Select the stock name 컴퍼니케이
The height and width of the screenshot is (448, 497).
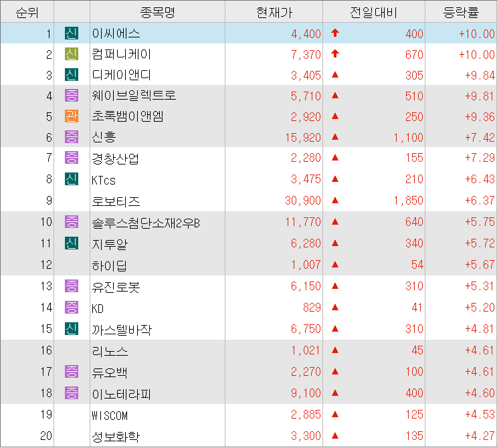(x=121, y=54)
